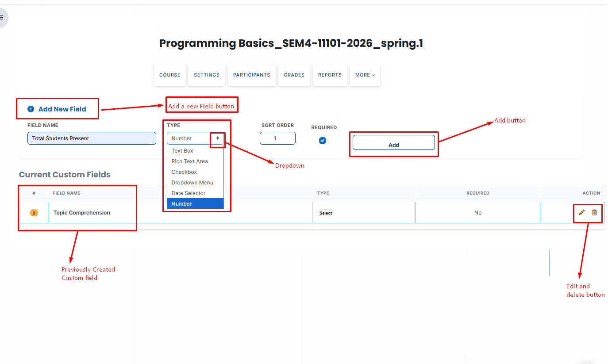
Task: Choose Rich Text Area type option
Action: pos(195,161)
